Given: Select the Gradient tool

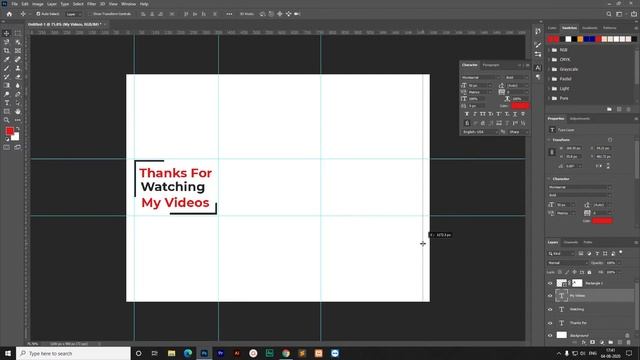Looking at the screenshot, I should point(7,85).
